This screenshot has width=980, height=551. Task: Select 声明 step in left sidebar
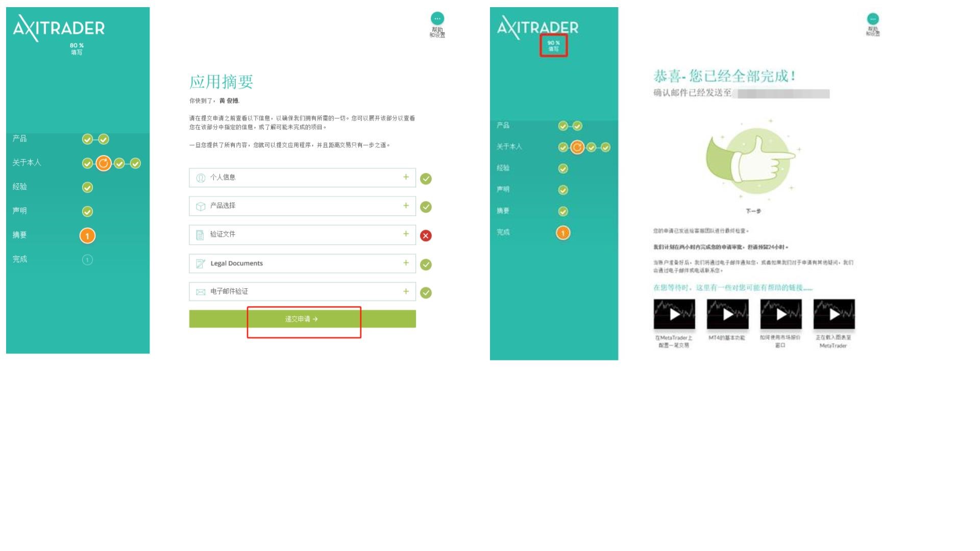pos(20,211)
